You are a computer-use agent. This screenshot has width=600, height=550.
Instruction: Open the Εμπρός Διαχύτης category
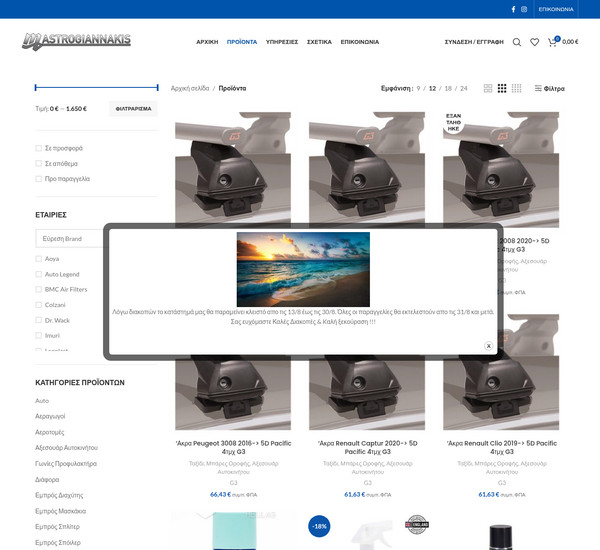point(59,495)
